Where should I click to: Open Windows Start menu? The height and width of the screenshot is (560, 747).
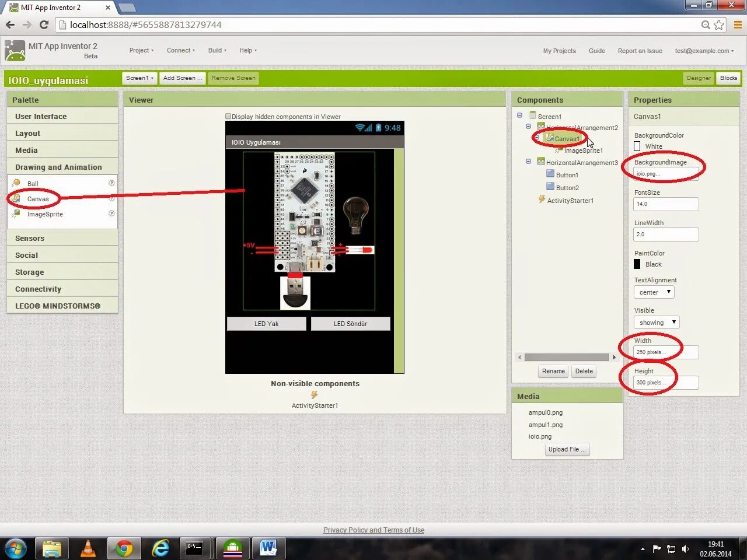pyautogui.click(x=16, y=549)
